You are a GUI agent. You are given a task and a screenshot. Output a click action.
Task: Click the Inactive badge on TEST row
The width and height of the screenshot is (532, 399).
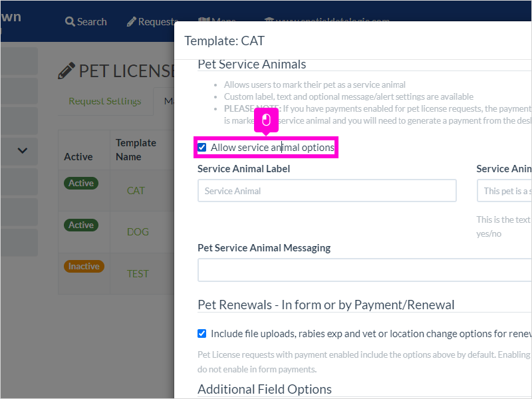click(84, 267)
